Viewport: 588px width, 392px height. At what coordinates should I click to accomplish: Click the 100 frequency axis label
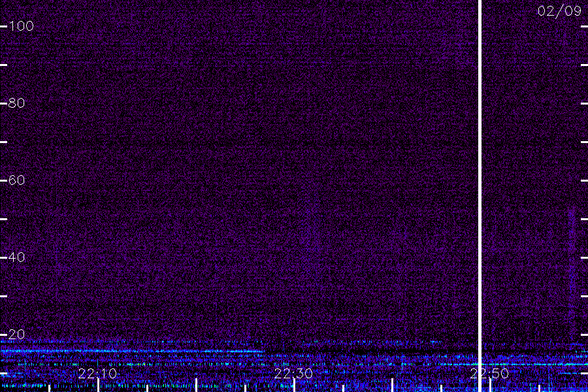[21, 26]
